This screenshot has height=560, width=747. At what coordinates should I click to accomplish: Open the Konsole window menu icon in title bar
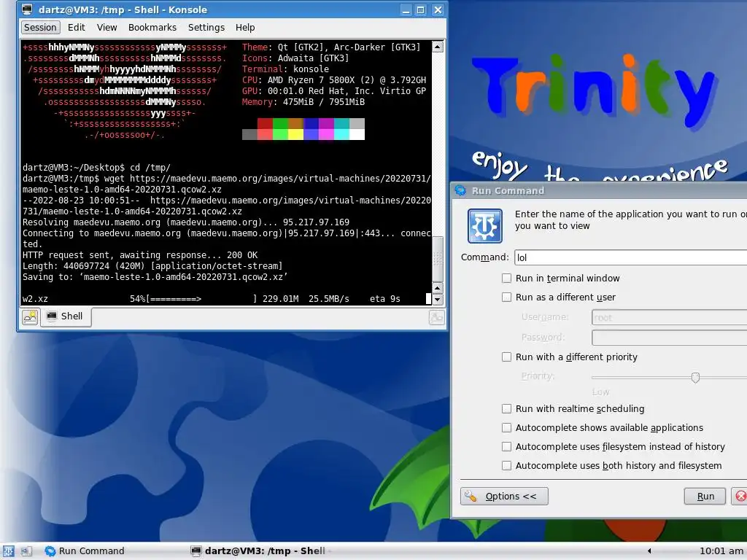(x=27, y=9)
